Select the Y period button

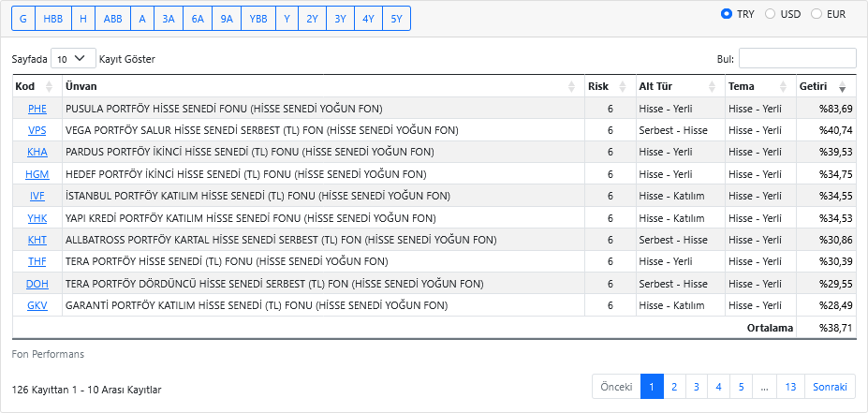[287, 19]
